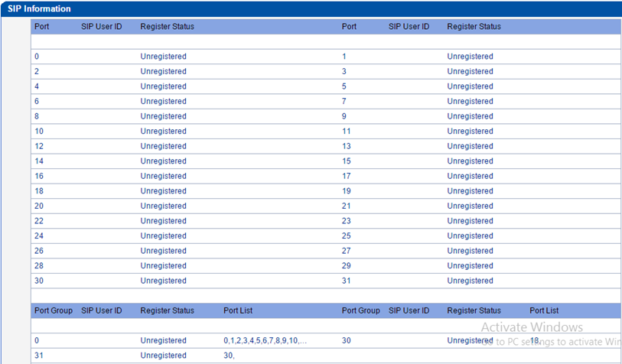The width and height of the screenshot is (622, 364).
Task: Click Unregistered status of port group 0
Action: pyautogui.click(x=163, y=340)
